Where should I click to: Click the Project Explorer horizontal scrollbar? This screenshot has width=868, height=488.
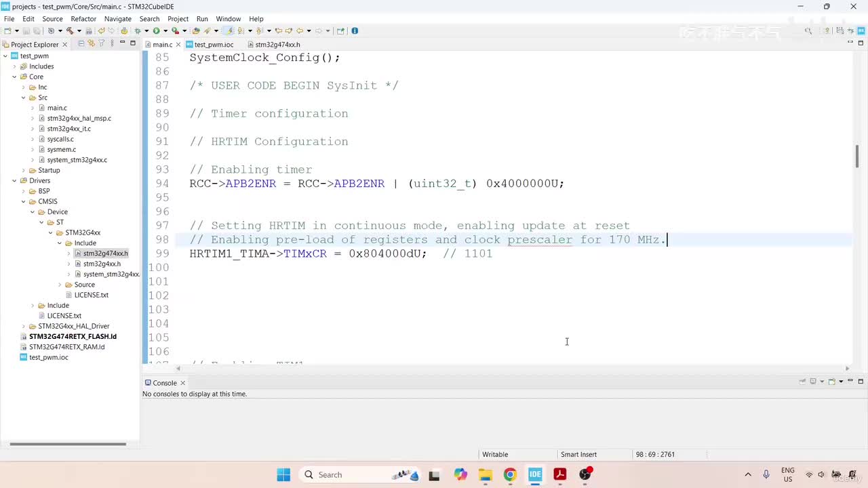[68, 445]
